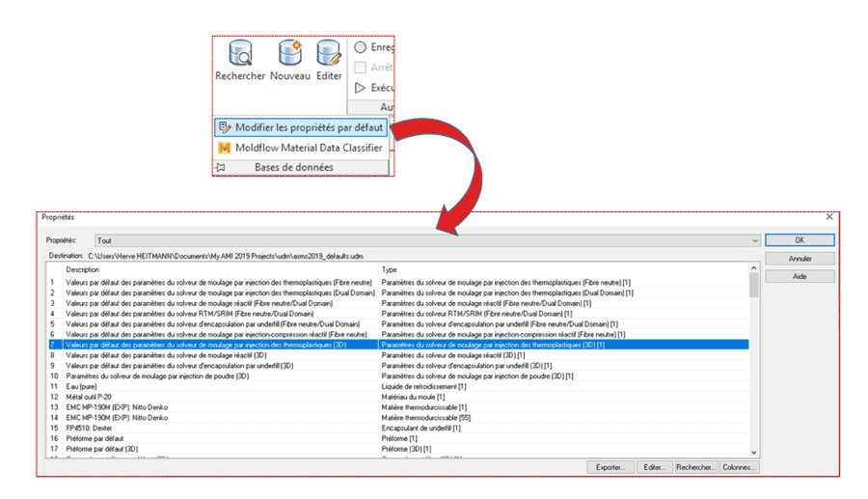The height and width of the screenshot is (499, 868).
Task: Click the Destination file path text
Action: pos(226,256)
